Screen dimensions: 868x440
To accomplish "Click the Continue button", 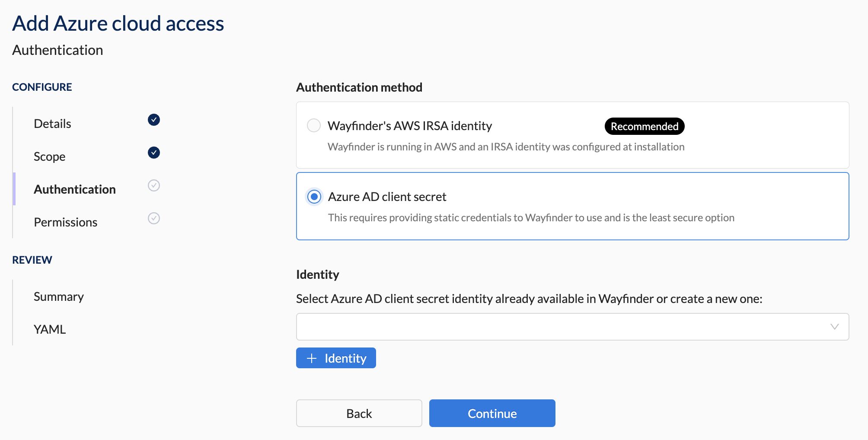I will click(x=492, y=413).
